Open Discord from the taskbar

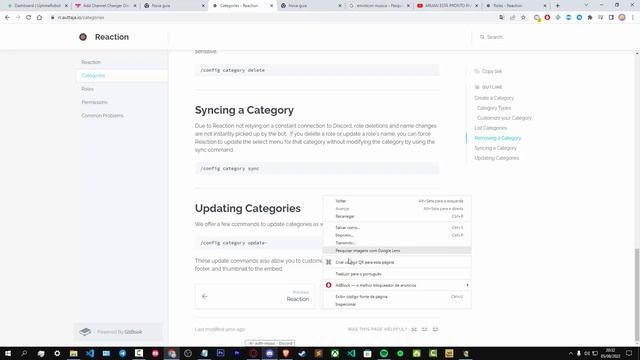point(269,353)
